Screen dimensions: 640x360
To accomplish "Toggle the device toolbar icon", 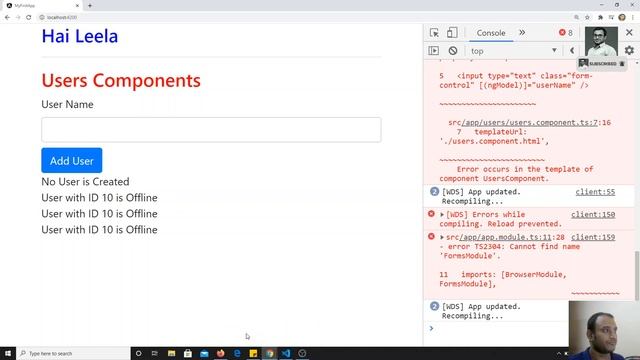I will pos(452,33).
